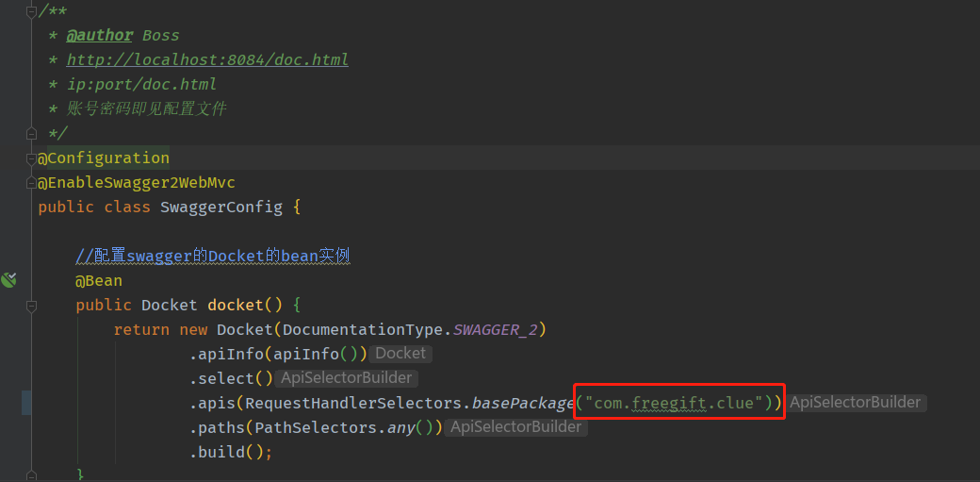Click the ApiSelectorBuilder hint on the .paths line
Screen dimensions: 980x482
516,427
